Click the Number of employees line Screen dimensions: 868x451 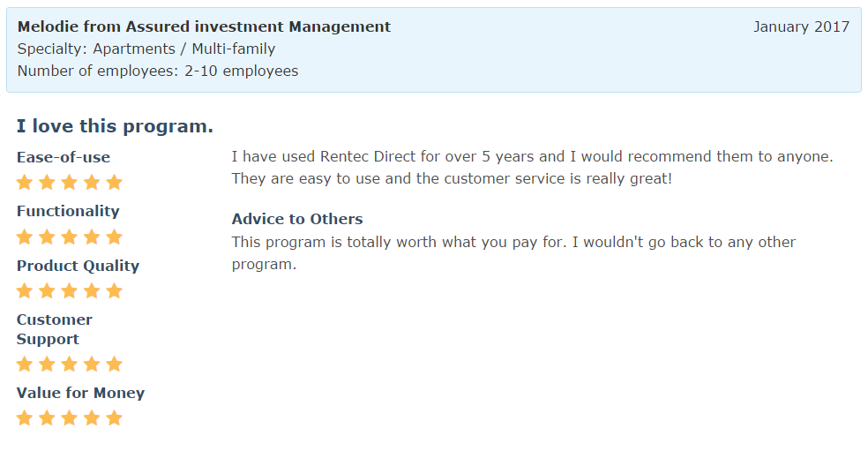(158, 71)
